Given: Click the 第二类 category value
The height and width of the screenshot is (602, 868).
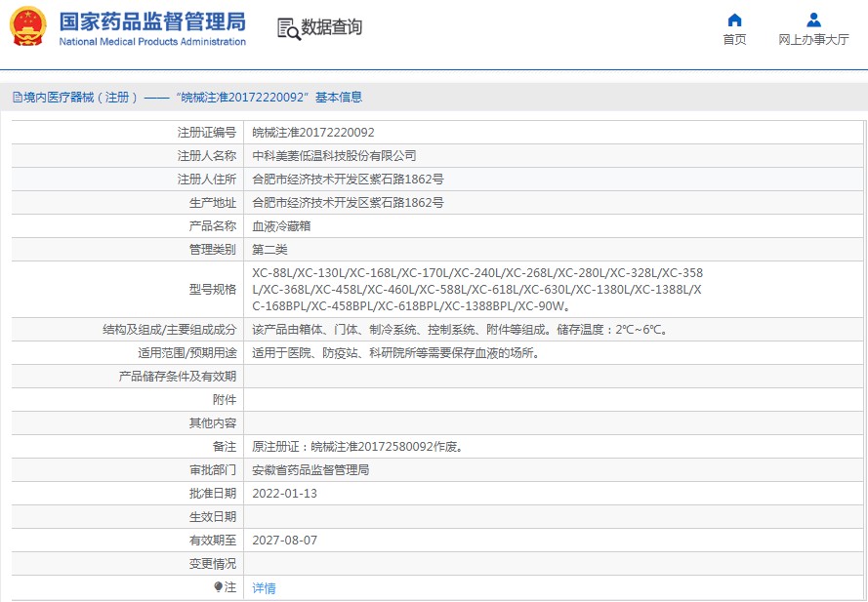Looking at the screenshot, I should (269, 250).
